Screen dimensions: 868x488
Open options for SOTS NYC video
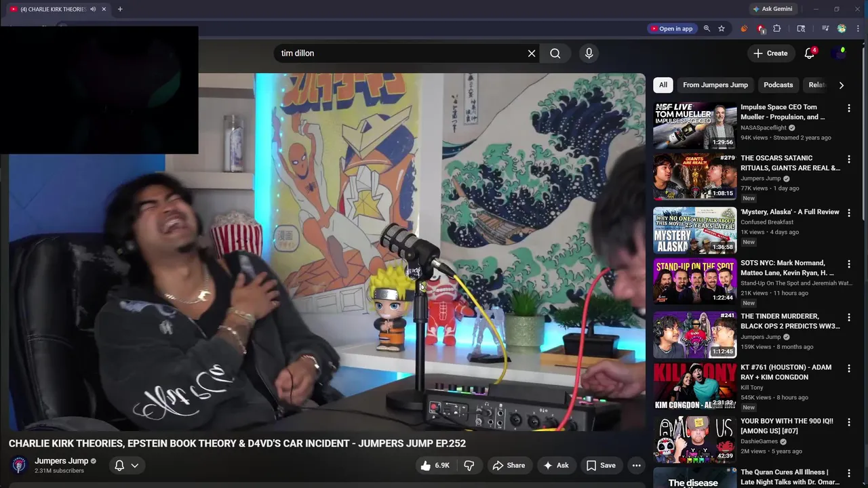[848, 264]
